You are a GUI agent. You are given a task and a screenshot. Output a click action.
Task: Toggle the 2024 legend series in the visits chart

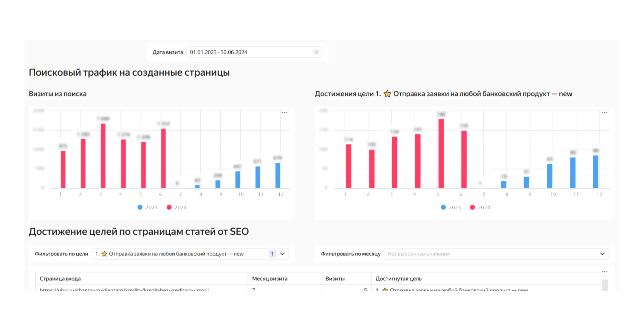tap(177, 207)
